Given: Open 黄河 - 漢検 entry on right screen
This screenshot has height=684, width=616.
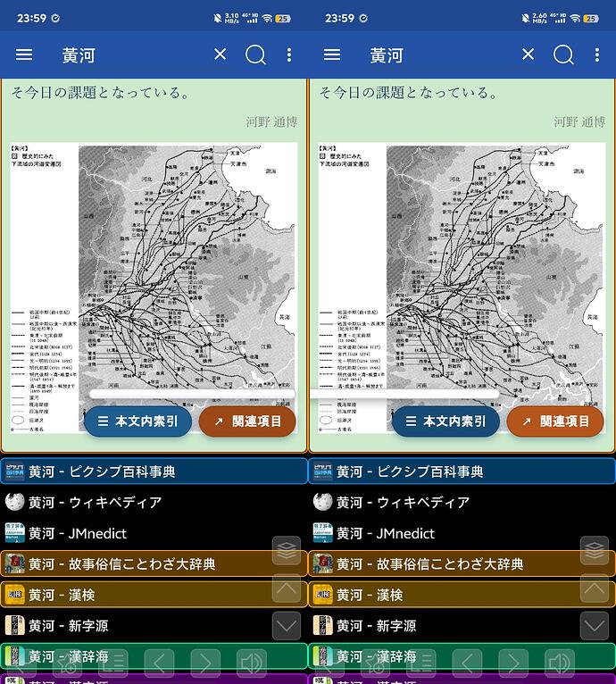Looking at the screenshot, I should pyautogui.click(x=462, y=595).
